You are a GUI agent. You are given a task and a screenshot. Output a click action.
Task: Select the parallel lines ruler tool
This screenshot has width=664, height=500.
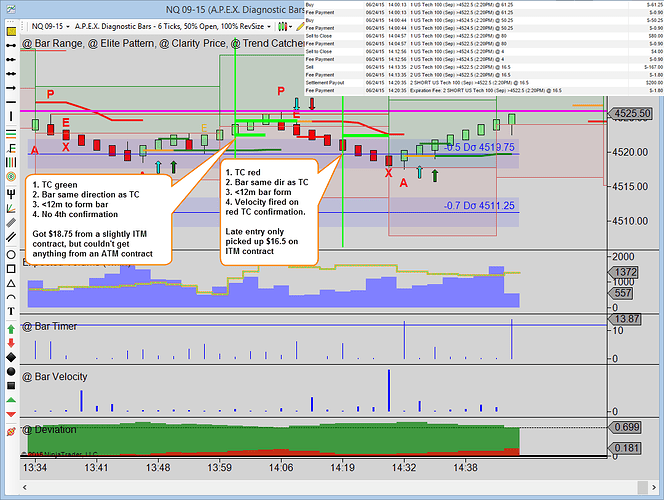coord(11,237)
